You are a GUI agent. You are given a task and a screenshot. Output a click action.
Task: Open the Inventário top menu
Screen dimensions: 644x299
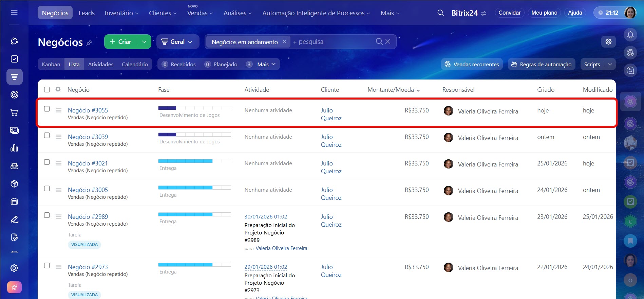pyautogui.click(x=121, y=13)
